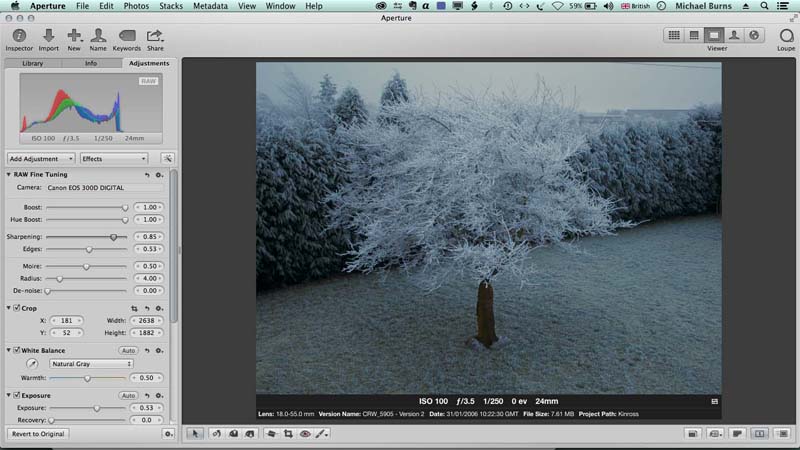
Task: Open the Photos menu
Action: pos(136,6)
